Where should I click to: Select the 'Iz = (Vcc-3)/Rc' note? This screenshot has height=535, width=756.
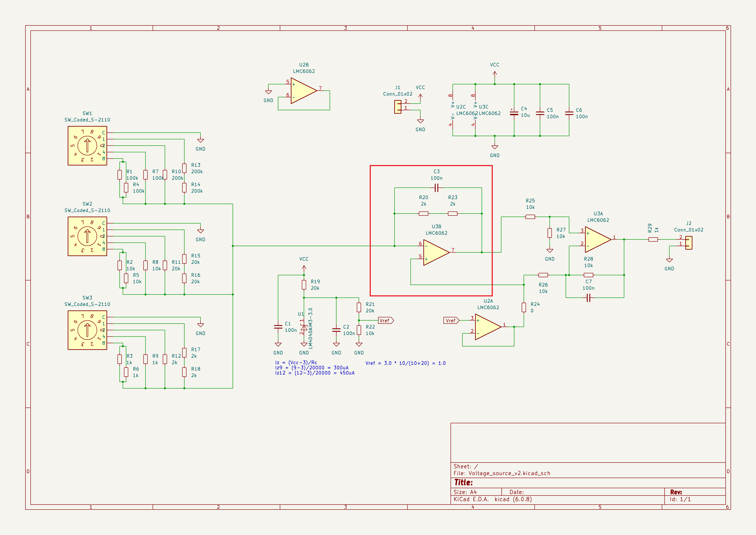point(296,362)
